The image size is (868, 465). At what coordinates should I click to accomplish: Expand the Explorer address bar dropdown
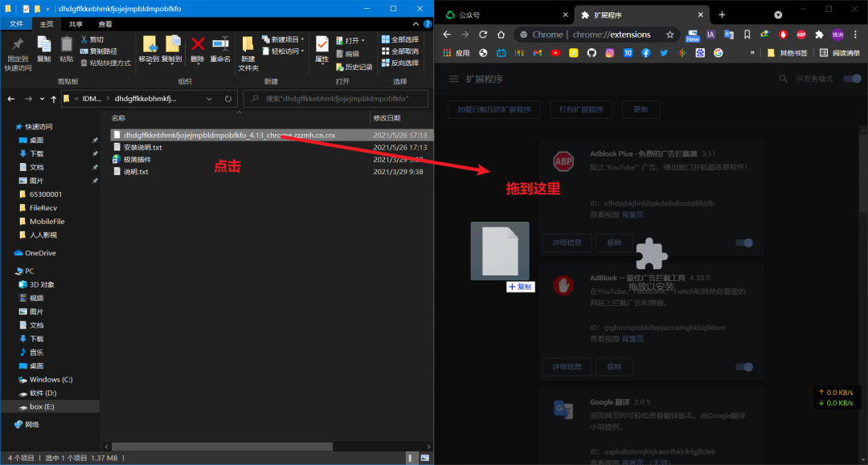(x=209, y=99)
